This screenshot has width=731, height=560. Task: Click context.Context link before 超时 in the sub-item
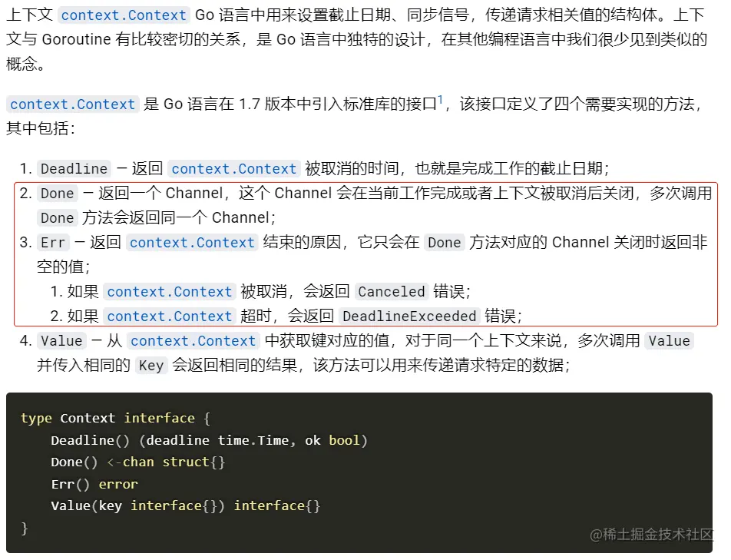point(169,316)
